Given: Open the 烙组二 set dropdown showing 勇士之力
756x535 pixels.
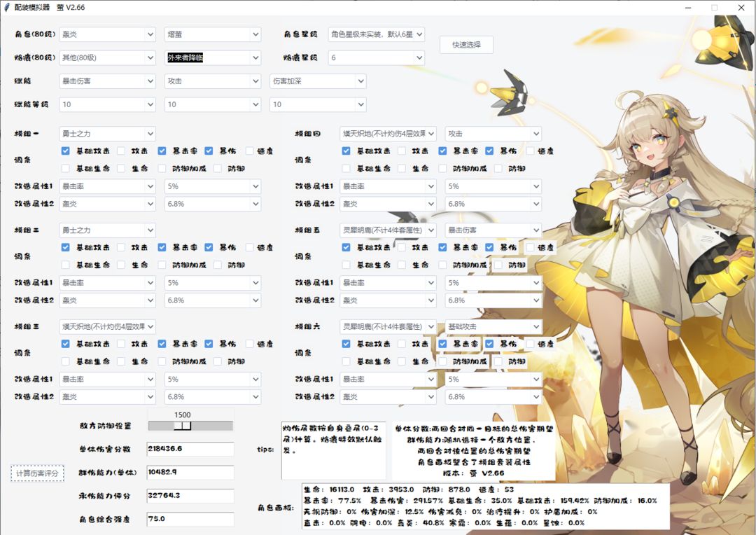Looking at the screenshot, I should pos(107,230).
